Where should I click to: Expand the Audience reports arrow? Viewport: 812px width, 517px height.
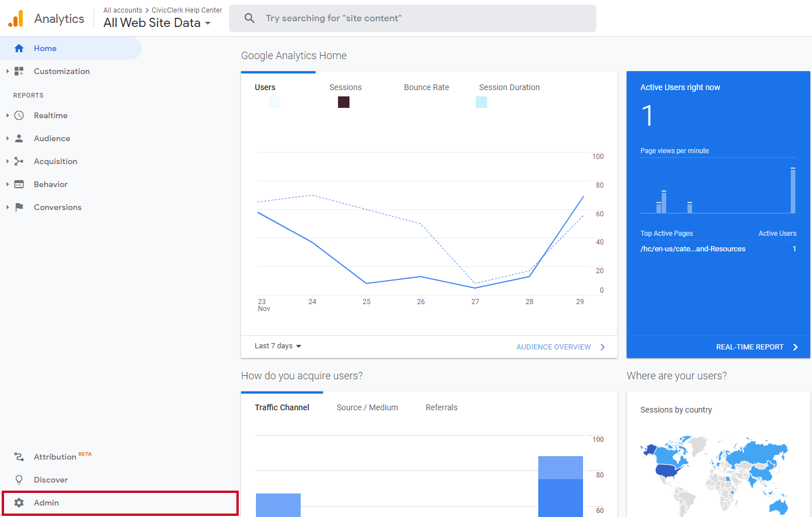point(7,138)
